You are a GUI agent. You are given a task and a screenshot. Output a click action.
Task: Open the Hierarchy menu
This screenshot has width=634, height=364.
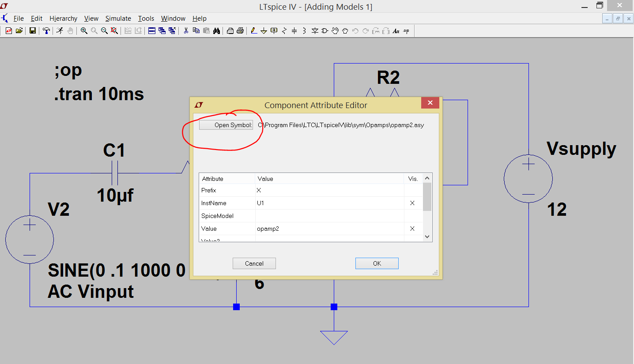tap(64, 19)
